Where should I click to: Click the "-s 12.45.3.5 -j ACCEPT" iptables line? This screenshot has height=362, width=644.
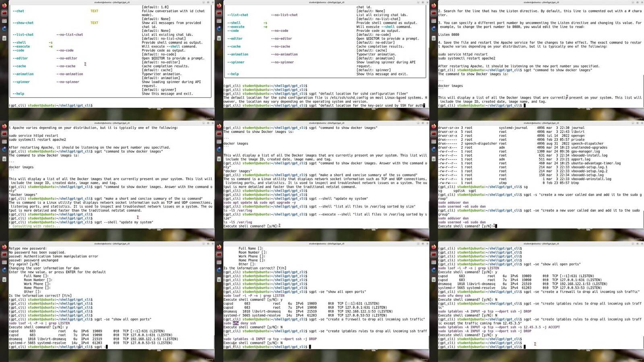tap(499, 327)
